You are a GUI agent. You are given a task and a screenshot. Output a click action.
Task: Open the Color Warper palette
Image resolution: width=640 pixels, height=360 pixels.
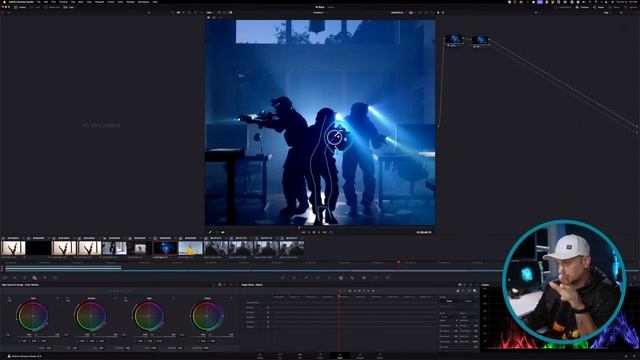294,278
